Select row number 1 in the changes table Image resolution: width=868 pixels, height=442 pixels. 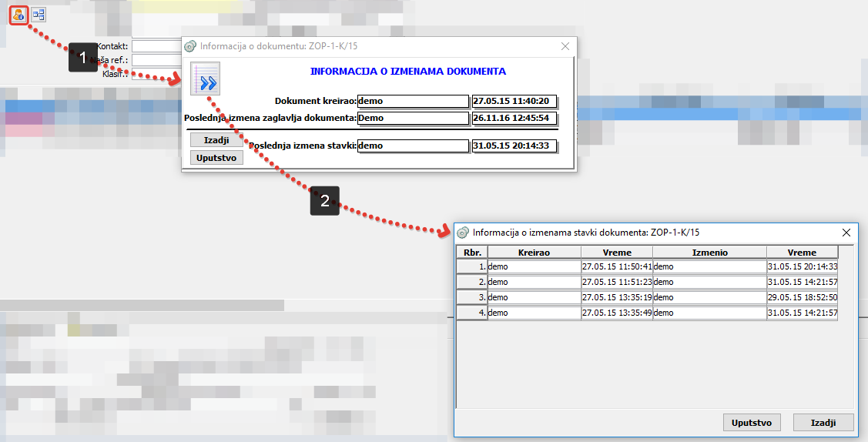[471, 266]
